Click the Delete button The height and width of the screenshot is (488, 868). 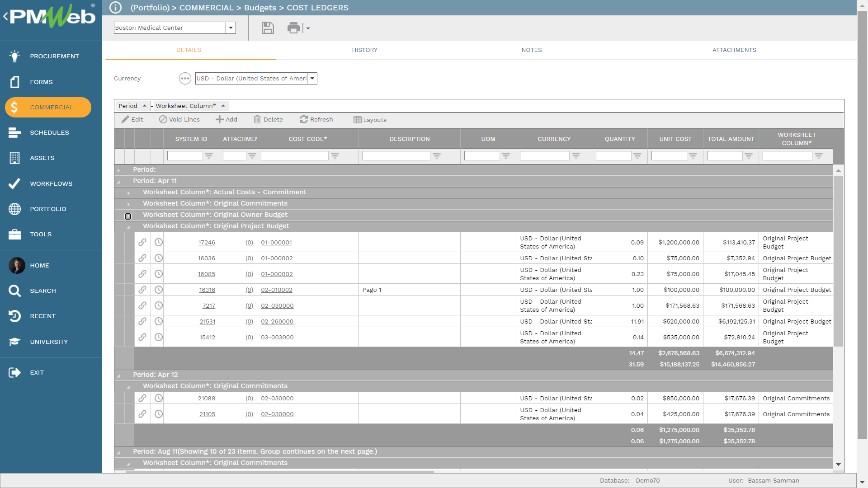click(x=269, y=120)
